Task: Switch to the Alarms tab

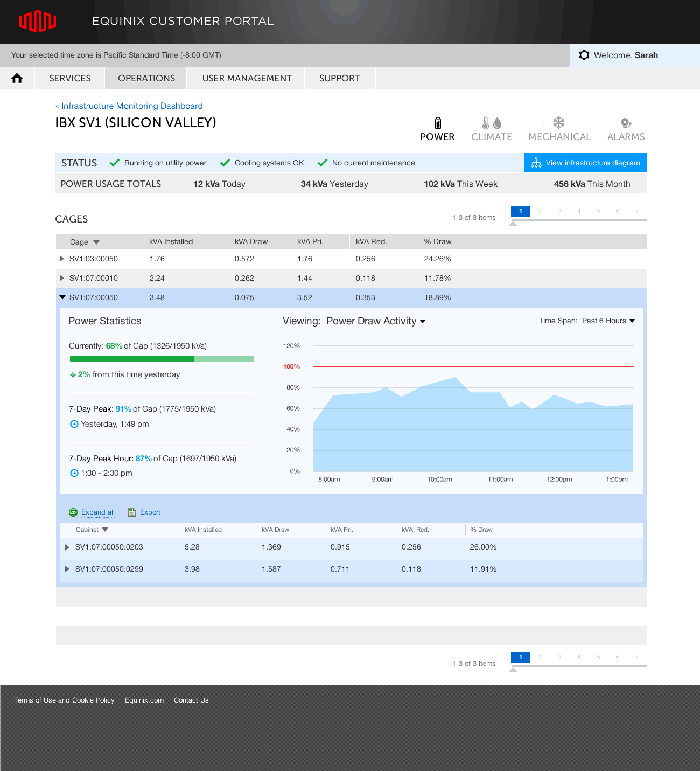Action: (x=626, y=137)
